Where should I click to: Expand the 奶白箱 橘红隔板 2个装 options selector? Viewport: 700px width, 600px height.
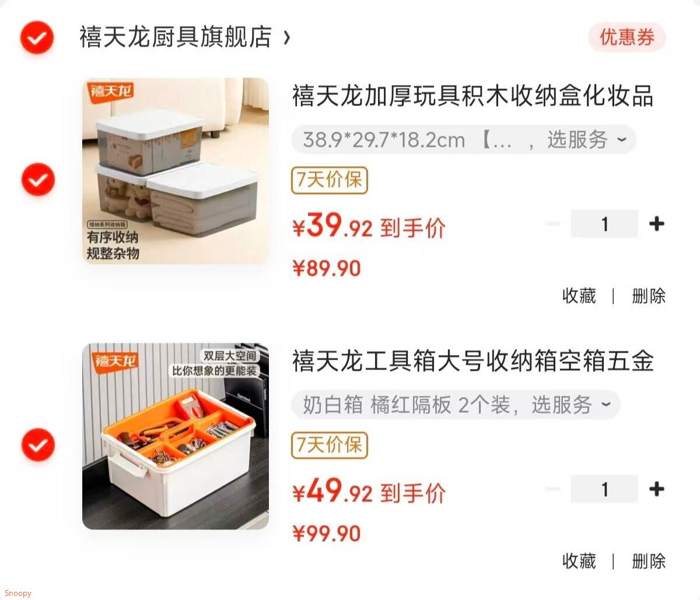pos(456,405)
